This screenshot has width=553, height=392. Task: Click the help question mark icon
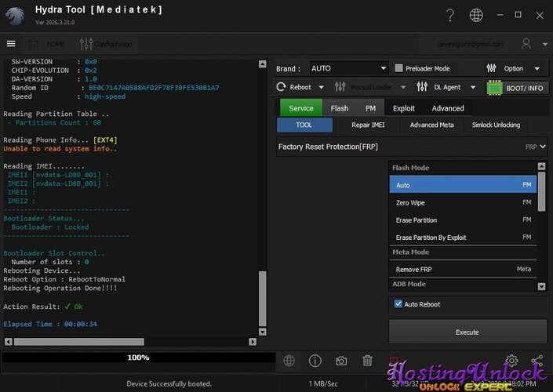pos(449,15)
